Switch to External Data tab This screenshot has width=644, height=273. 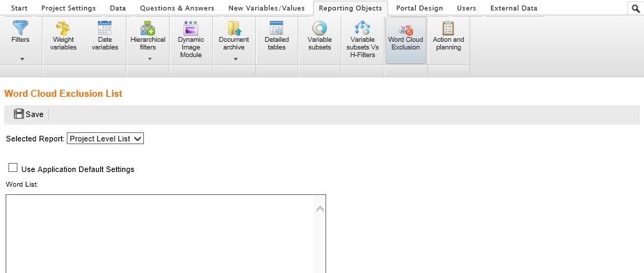(514, 8)
